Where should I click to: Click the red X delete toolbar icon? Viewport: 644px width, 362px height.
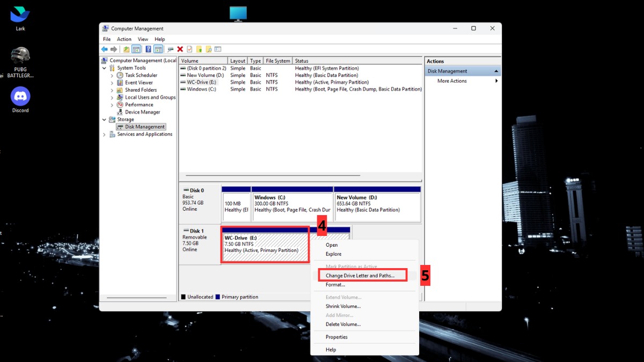(x=180, y=49)
